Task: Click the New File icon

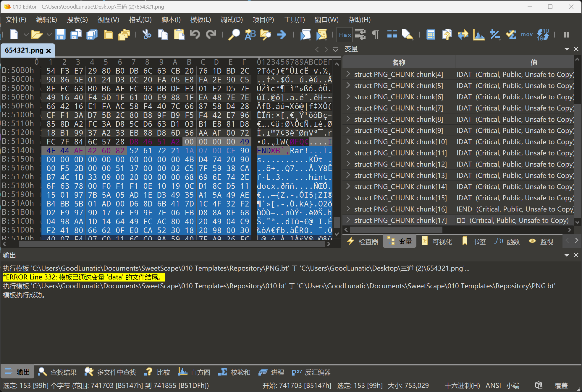Action: click(14, 35)
